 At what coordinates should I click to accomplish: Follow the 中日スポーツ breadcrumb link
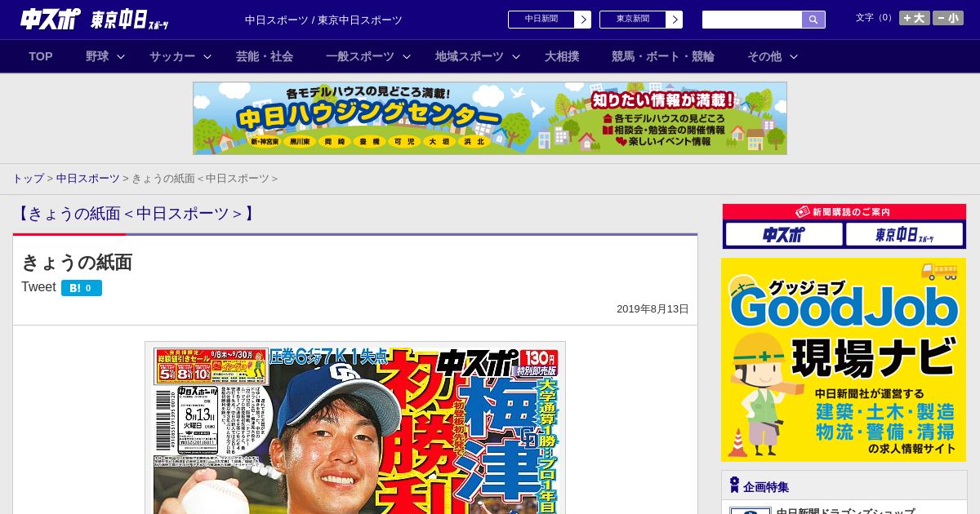(88, 179)
